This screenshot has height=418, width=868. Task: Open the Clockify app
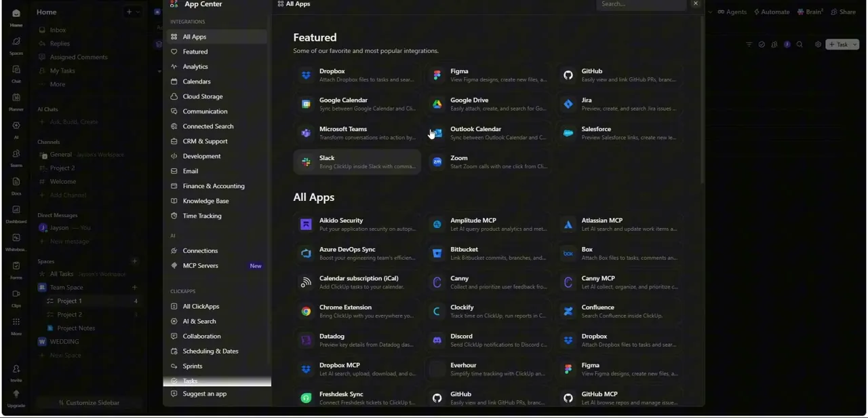tap(488, 311)
